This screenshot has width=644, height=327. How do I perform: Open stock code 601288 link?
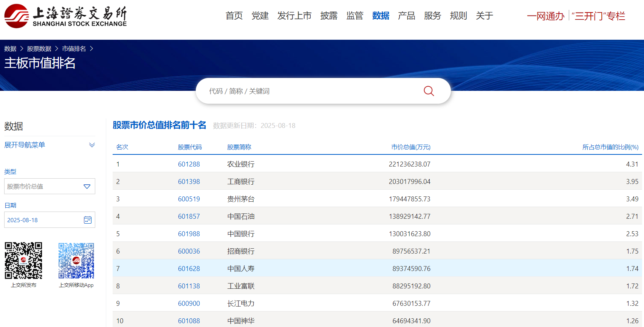[x=189, y=164]
